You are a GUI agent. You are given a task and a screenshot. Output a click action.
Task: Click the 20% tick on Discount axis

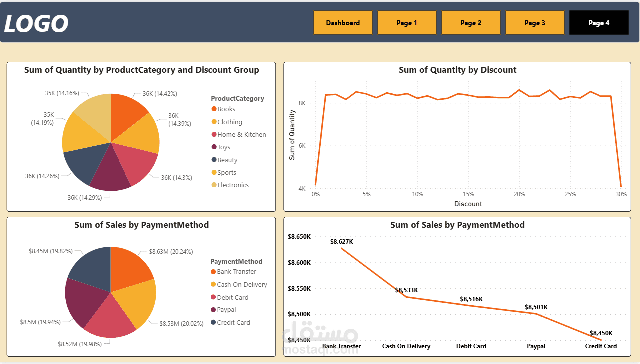tap(519, 194)
